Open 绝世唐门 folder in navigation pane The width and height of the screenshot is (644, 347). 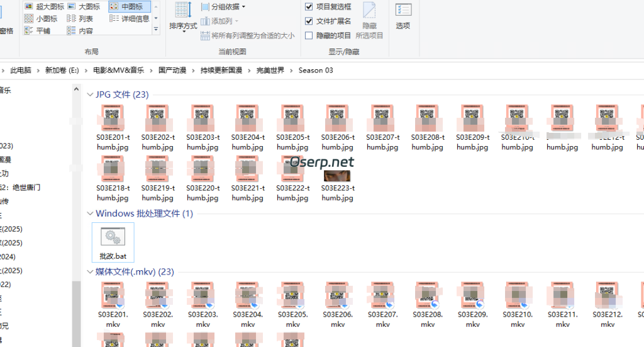pyautogui.click(x=21, y=188)
